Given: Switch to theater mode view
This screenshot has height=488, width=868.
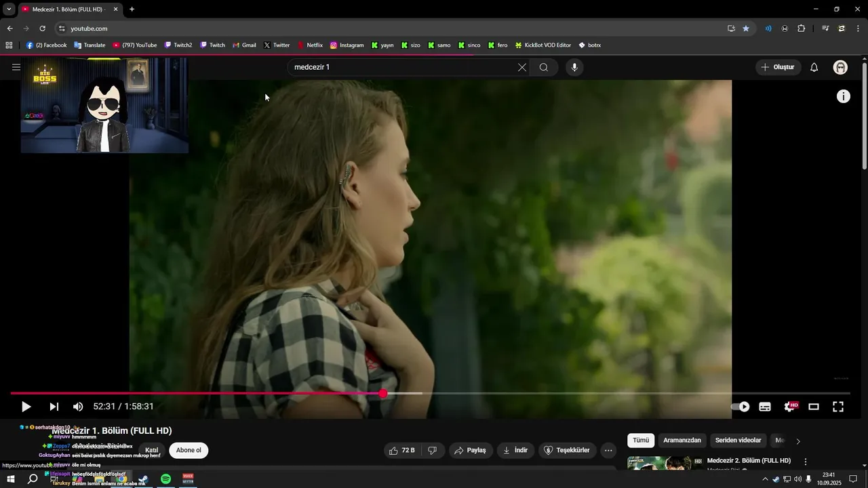Looking at the screenshot, I should click(814, 407).
